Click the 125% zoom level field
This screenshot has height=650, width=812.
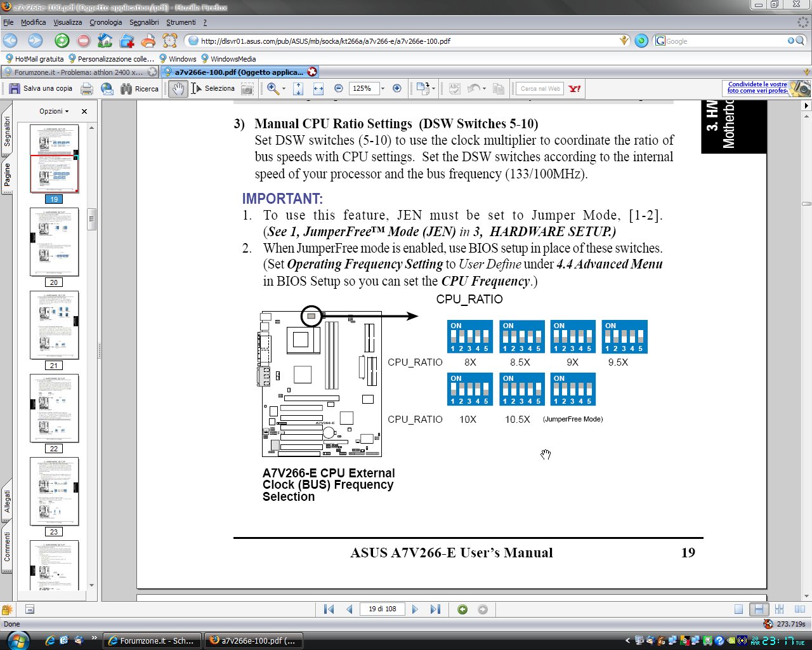coord(363,89)
